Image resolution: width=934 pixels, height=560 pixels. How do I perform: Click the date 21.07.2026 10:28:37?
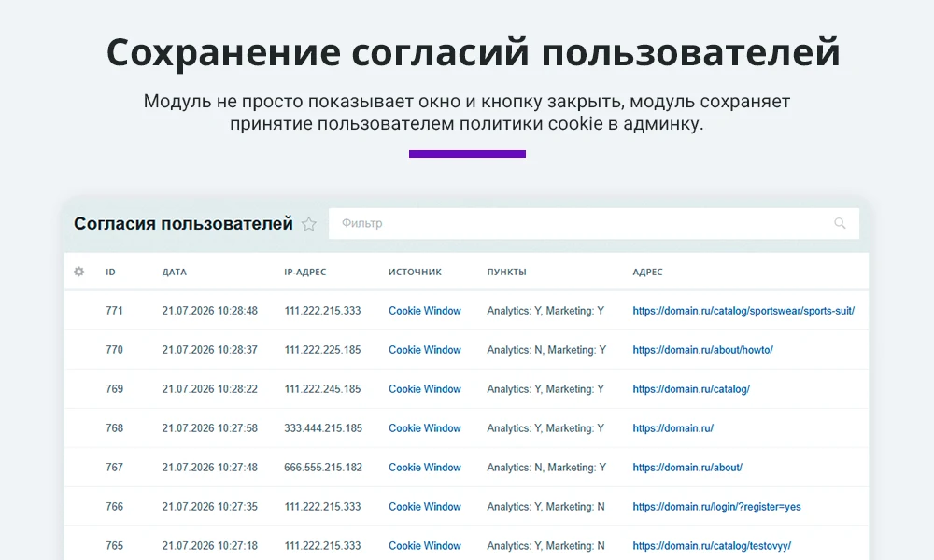(x=209, y=350)
